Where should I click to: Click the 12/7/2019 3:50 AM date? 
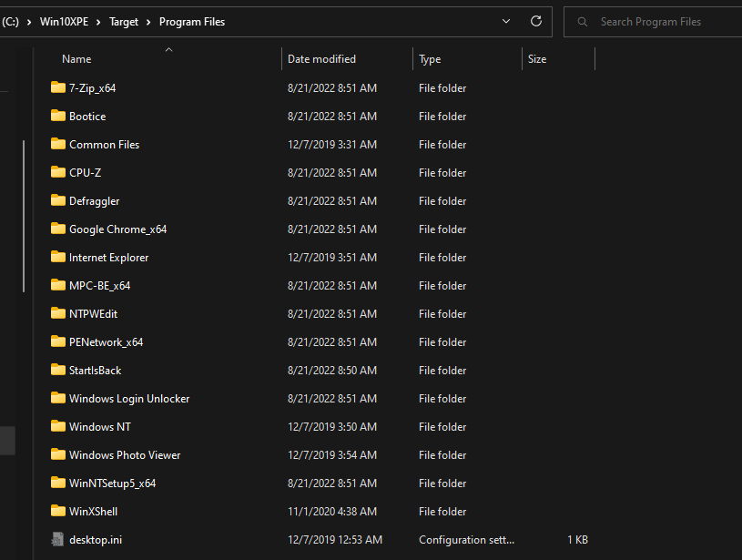[x=332, y=427]
